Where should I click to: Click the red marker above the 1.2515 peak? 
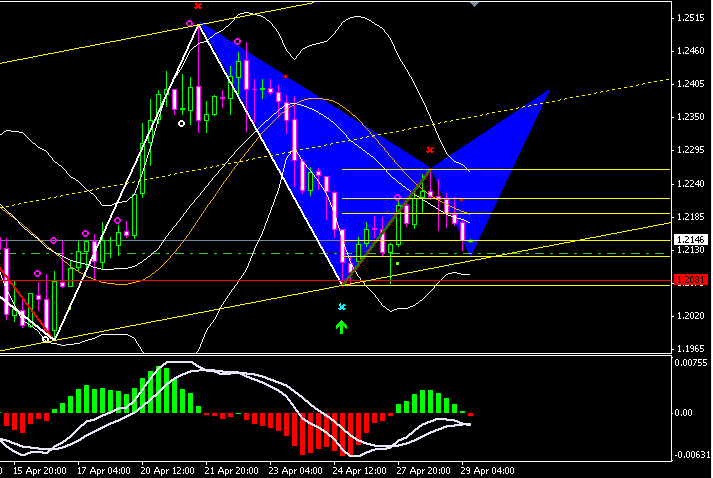(198, 6)
